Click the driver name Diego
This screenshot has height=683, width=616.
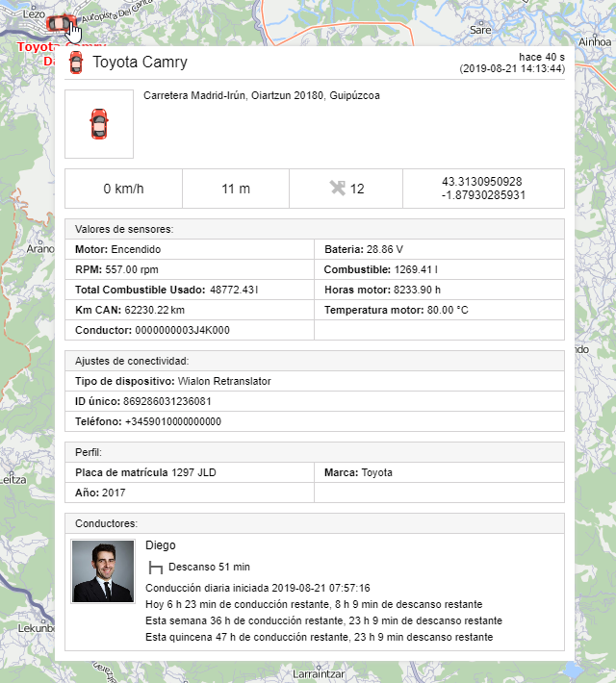[x=161, y=545]
